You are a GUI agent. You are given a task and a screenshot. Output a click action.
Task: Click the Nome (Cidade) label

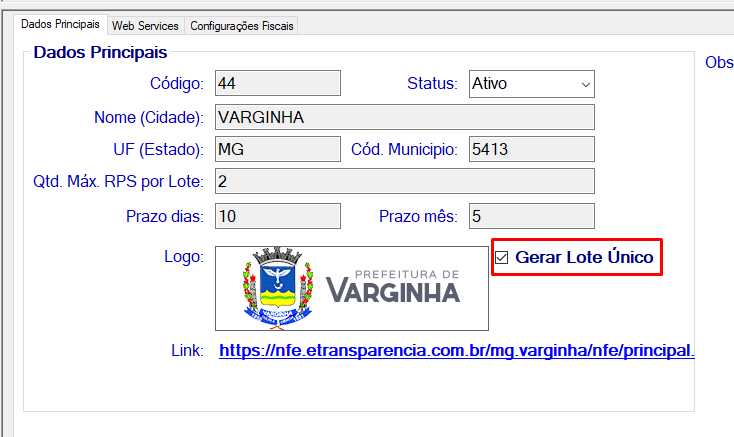(x=149, y=117)
